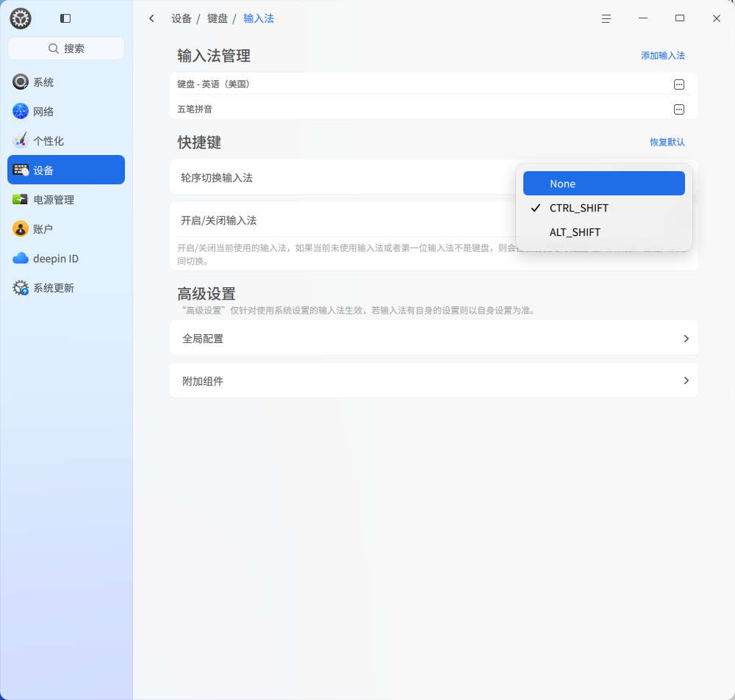Open 个性化 personalization icon
735x700 pixels.
[20, 140]
